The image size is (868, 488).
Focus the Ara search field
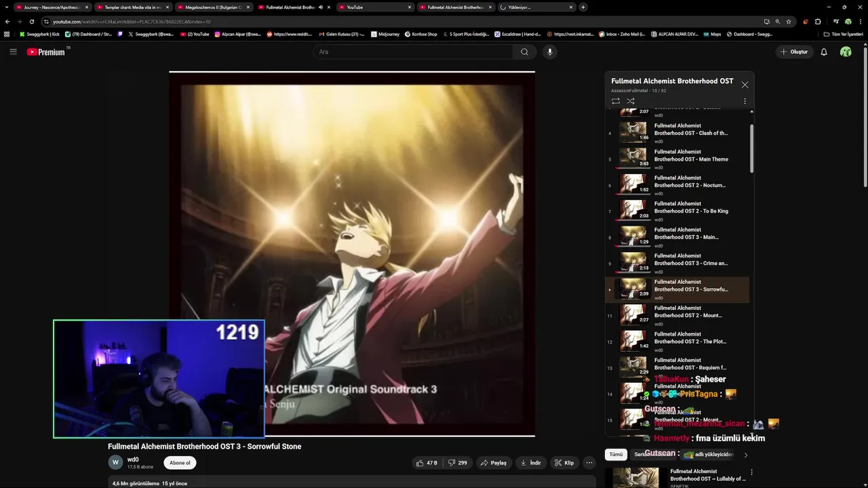click(x=414, y=52)
